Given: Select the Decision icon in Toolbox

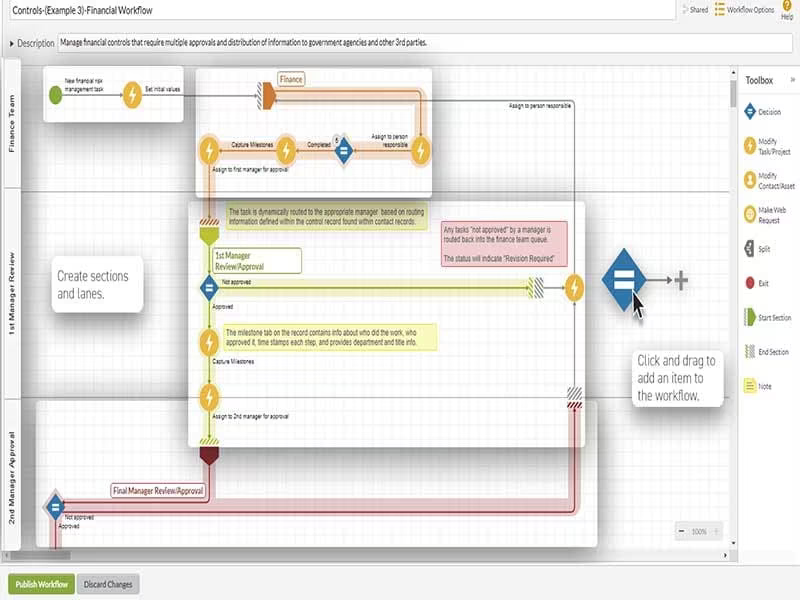Looking at the screenshot, I should [749, 111].
